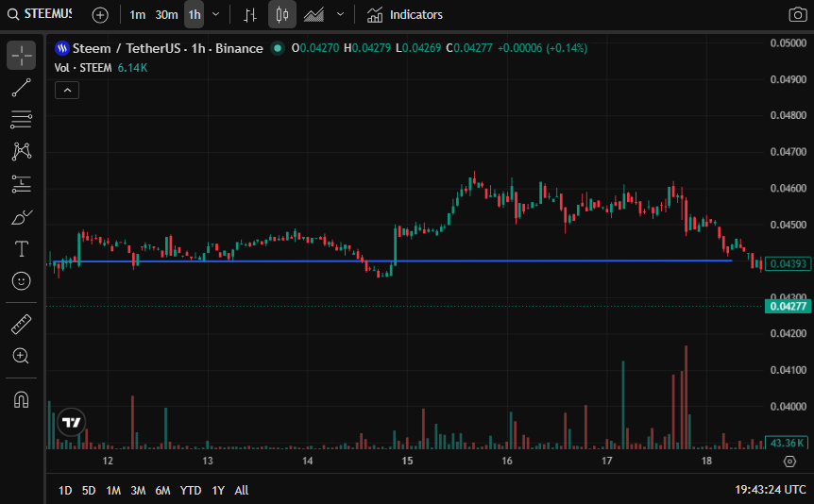This screenshot has height=504, width=814.
Task: Select the Bars chart style icon
Action: [x=250, y=15]
